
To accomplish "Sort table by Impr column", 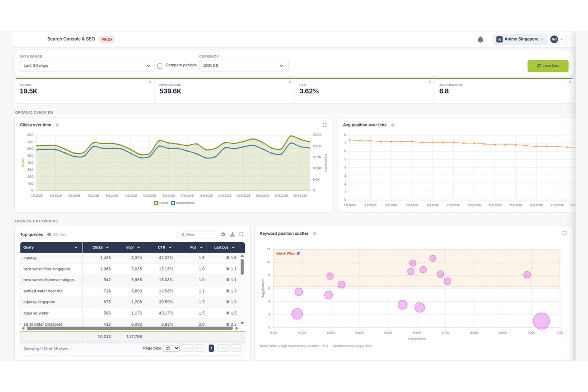I will 130,247.
